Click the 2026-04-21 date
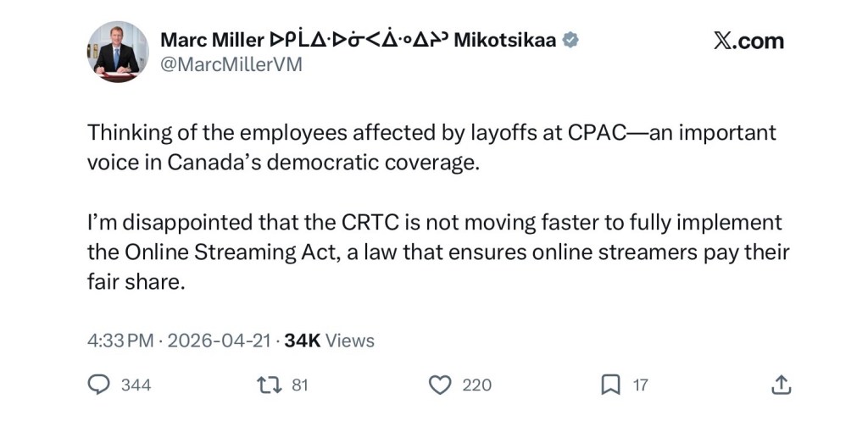This screenshot has width=868, height=421. click(219, 341)
